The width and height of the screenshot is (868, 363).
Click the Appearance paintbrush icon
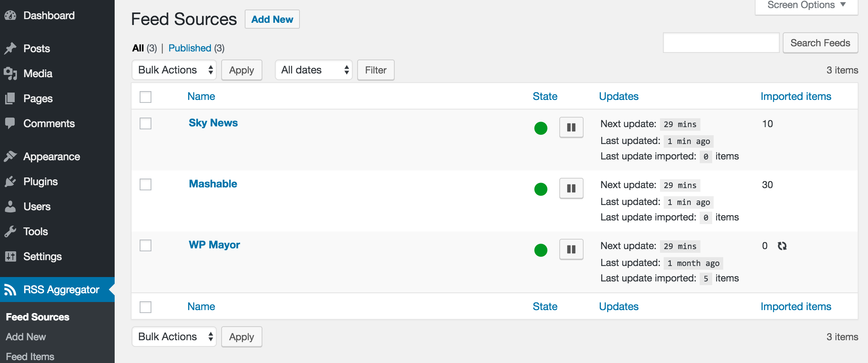(11, 157)
